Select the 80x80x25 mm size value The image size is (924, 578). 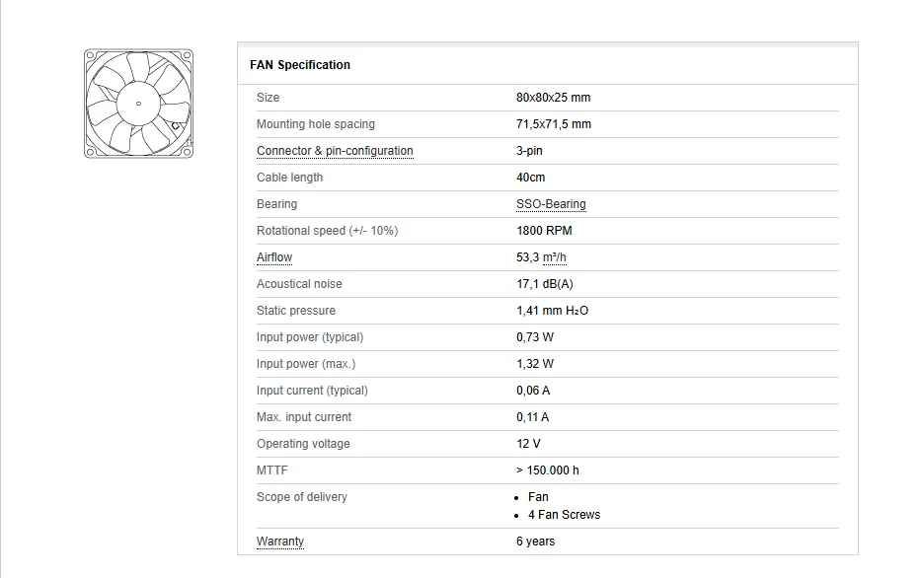(553, 98)
